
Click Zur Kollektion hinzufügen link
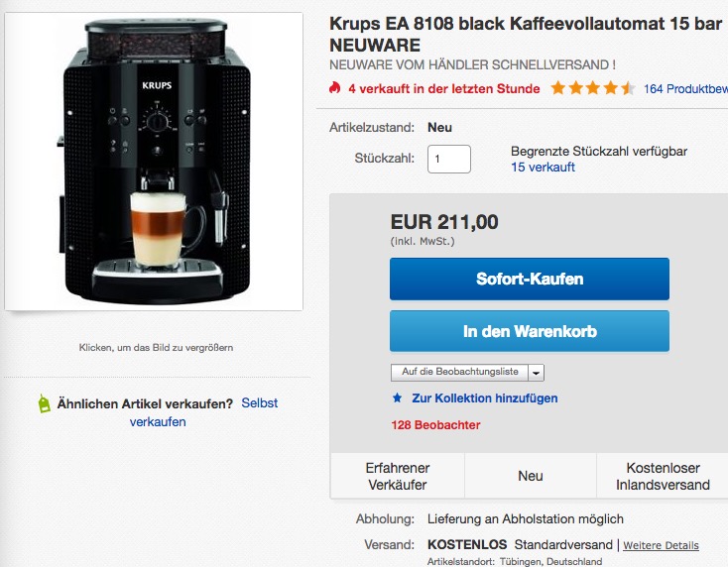pyautogui.click(x=485, y=398)
